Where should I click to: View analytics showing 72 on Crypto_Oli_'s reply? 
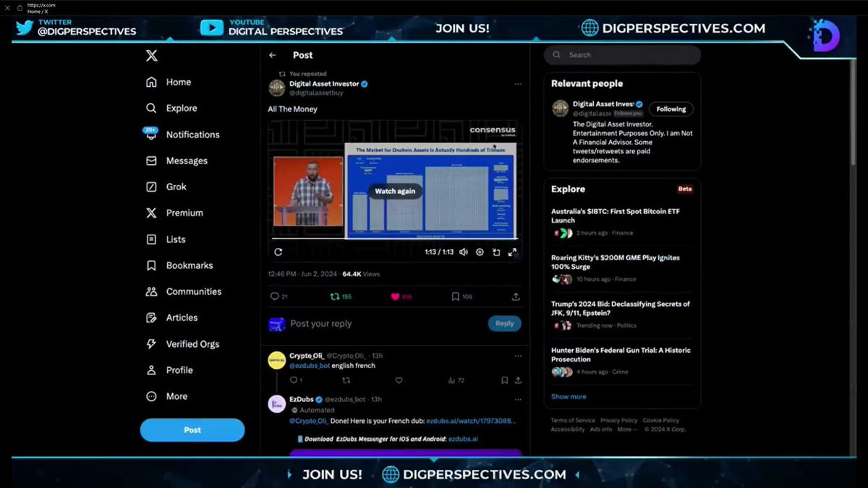(x=456, y=380)
